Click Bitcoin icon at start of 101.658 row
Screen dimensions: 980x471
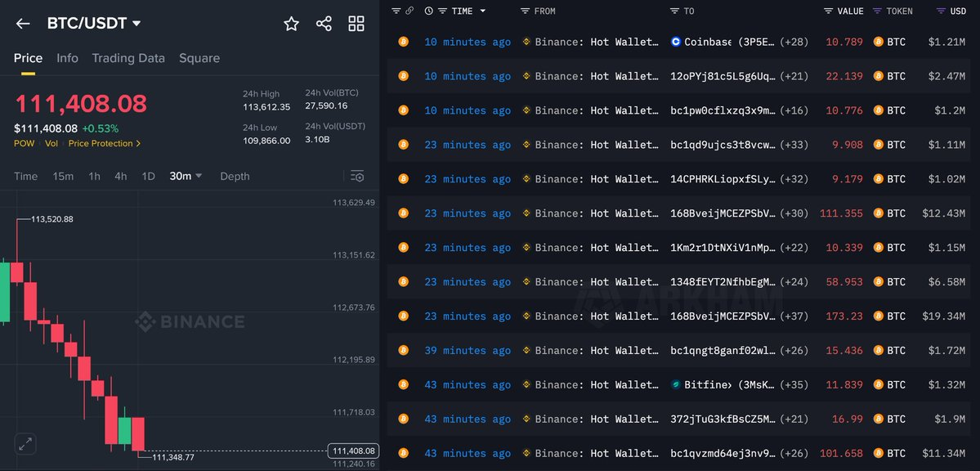(403, 454)
